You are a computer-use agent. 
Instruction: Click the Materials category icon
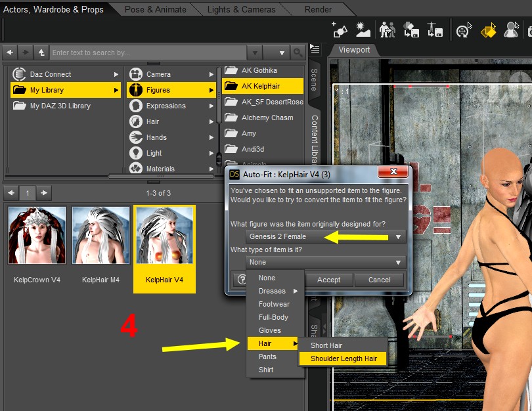[x=136, y=168]
